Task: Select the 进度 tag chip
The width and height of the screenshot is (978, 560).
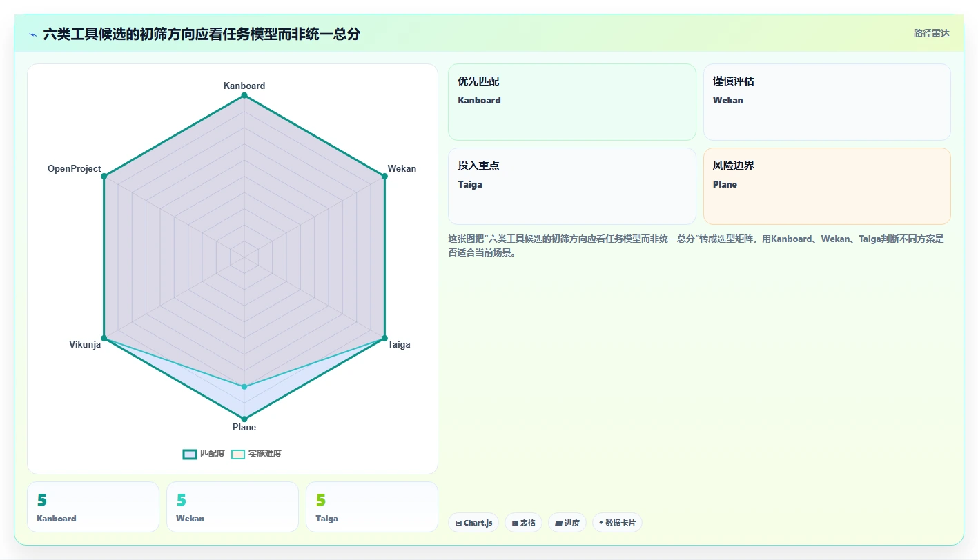Action: (x=567, y=523)
